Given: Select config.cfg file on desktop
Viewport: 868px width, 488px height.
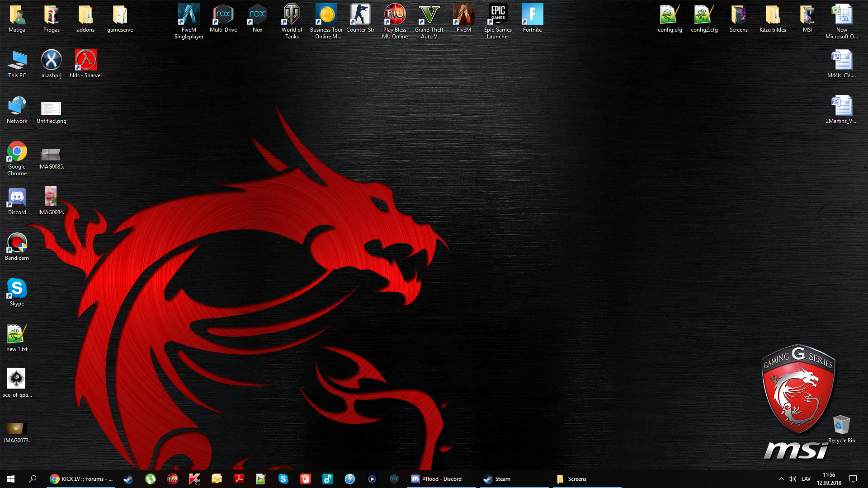Looking at the screenshot, I should point(670,19).
